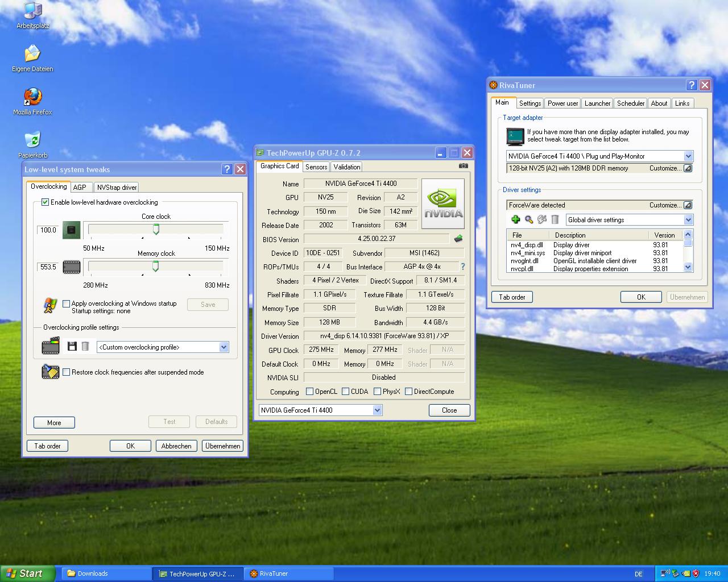This screenshot has height=582, width=728.
Task: Click the Customize icon for target adapter
Action: pos(688,168)
